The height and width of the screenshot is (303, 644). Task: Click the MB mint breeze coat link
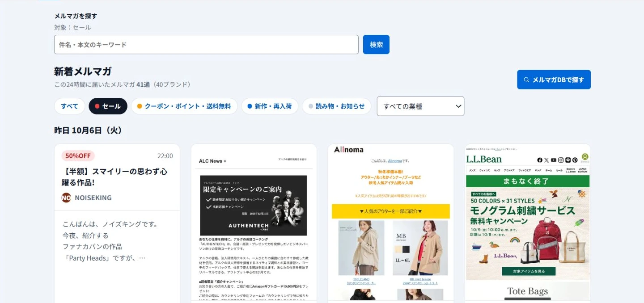pos(420,282)
